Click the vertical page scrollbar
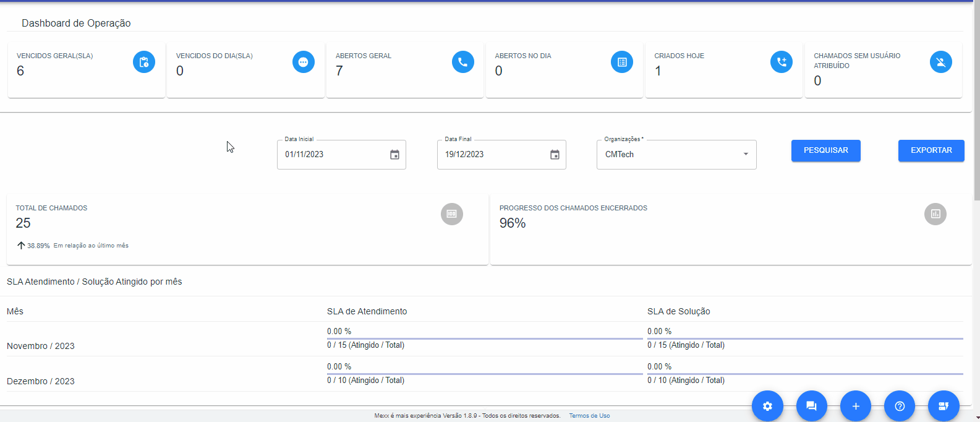The image size is (980, 422). (976, 102)
